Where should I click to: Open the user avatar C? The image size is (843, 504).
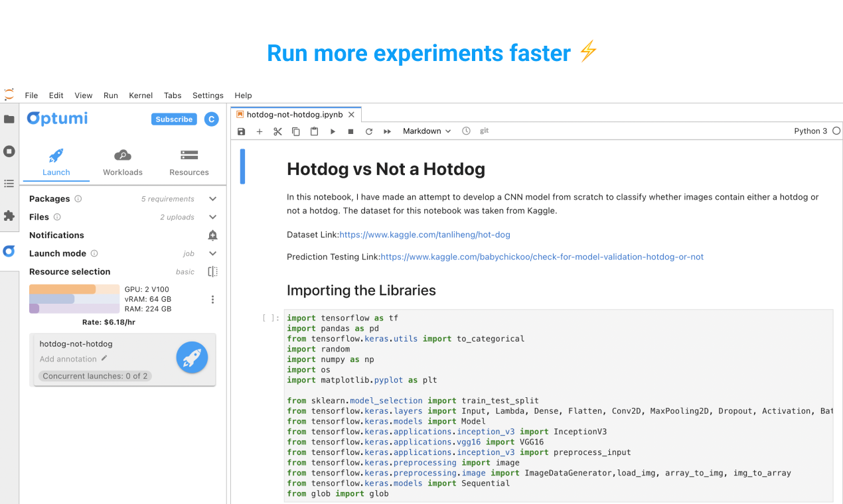(x=211, y=119)
